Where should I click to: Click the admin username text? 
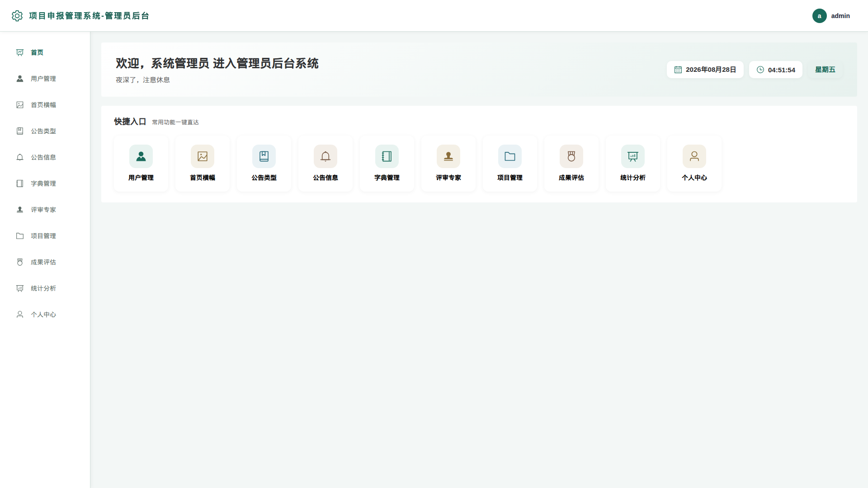pyautogui.click(x=840, y=16)
